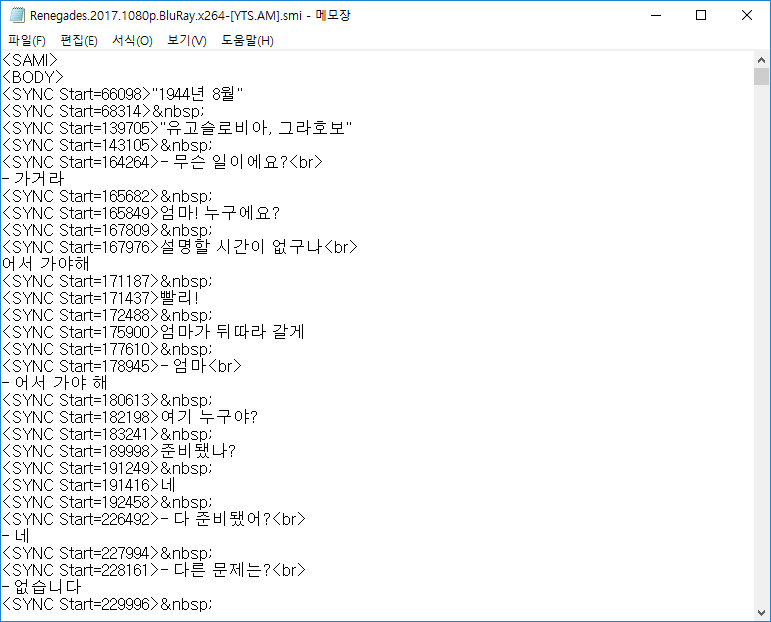The width and height of the screenshot is (771, 622).
Task: Open the 편집(E) menu
Action: click(x=79, y=40)
